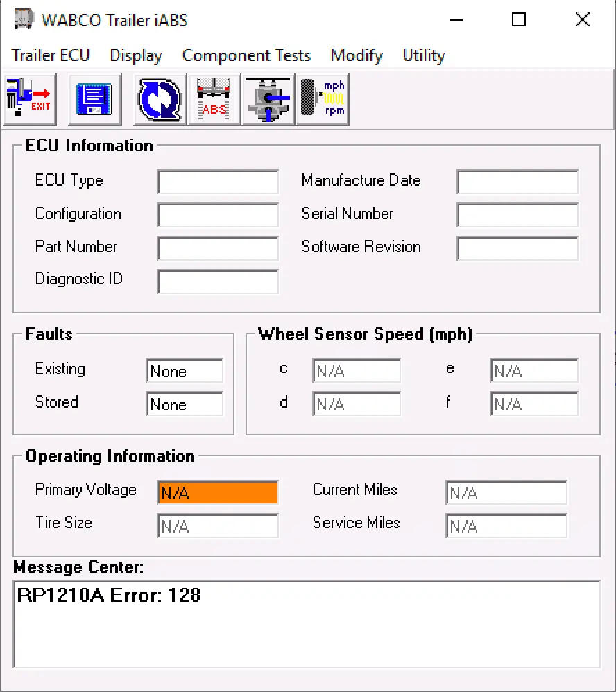
Task: Click the Software Revision field
Action: pyautogui.click(x=517, y=248)
